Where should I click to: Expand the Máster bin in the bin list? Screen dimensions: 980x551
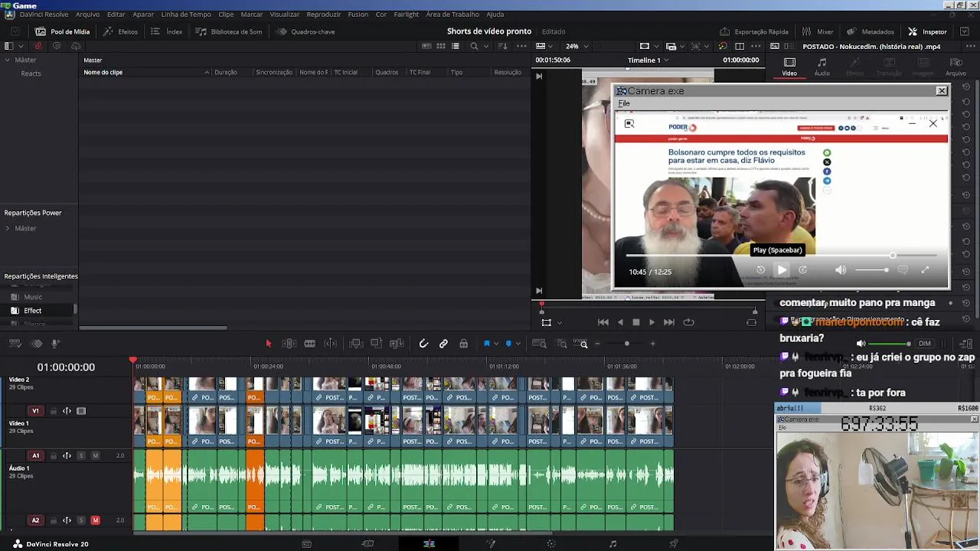(x=8, y=60)
